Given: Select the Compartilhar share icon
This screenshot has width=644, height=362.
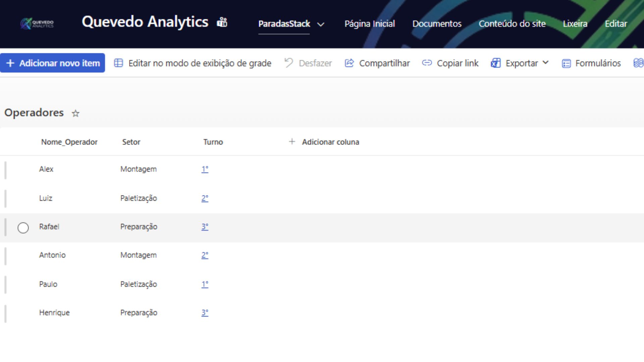Looking at the screenshot, I should click(x=349, y=63).
